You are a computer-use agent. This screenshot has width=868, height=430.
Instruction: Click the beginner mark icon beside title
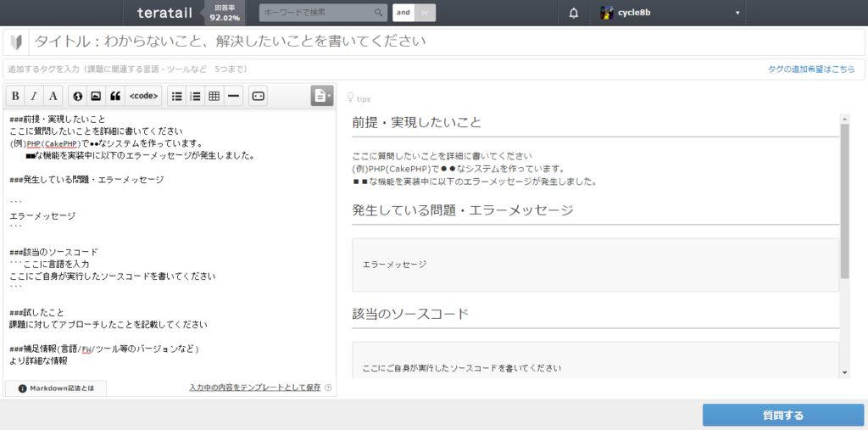click(17, 42)
